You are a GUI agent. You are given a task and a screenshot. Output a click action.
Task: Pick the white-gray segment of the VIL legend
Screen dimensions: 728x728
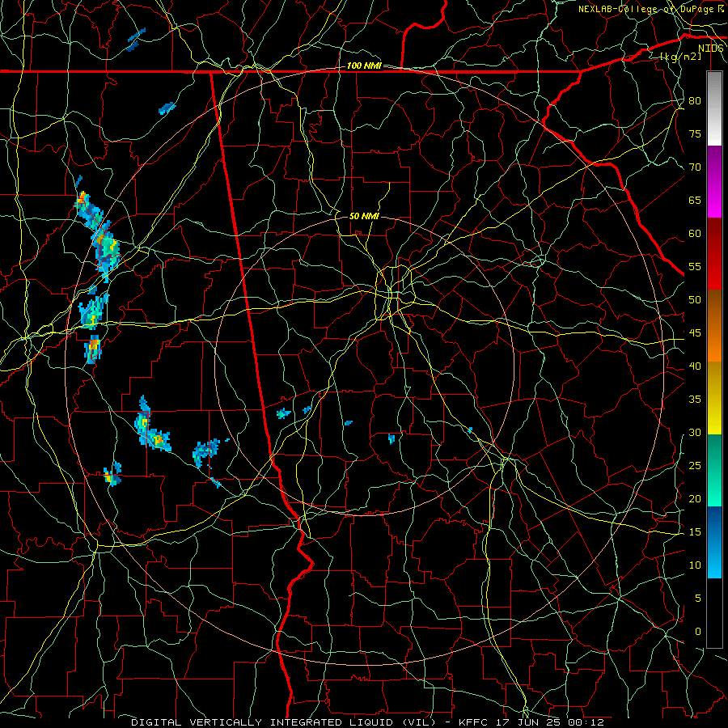click(714, 108)
